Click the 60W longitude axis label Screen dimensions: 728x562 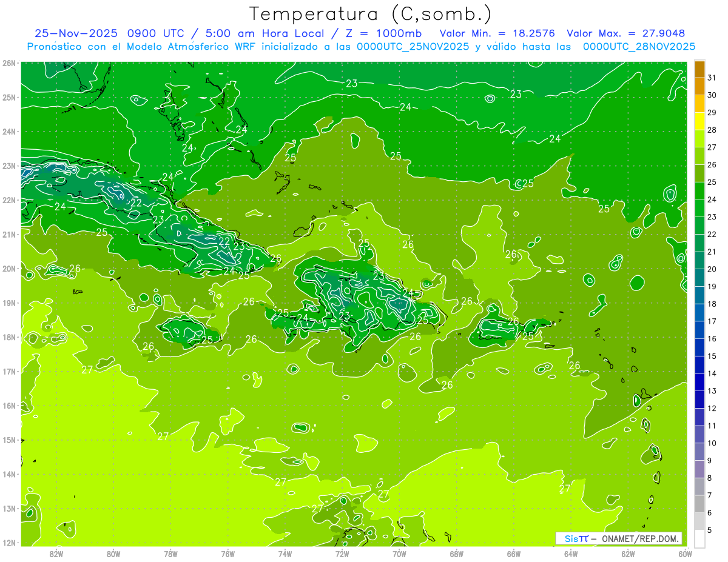click(x=686, y=554)
